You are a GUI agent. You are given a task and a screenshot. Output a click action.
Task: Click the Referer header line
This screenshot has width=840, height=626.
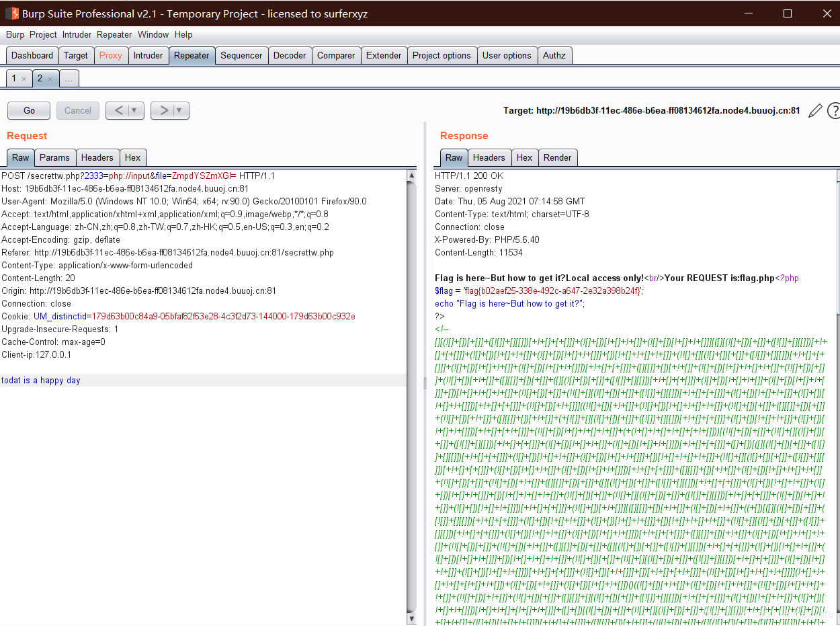click(x=167, y=253)
